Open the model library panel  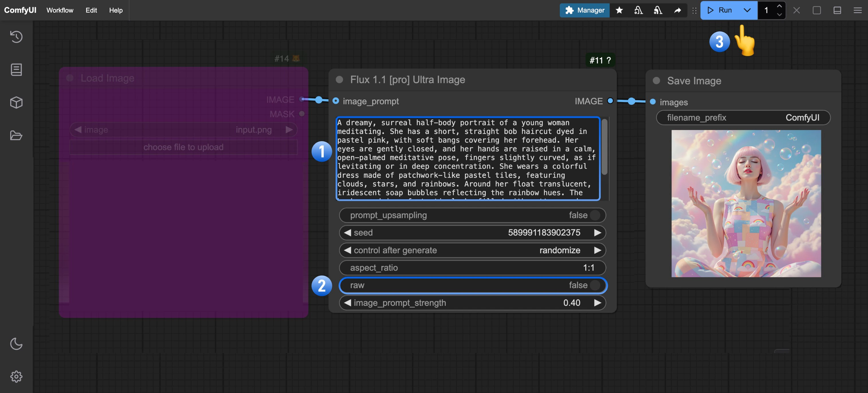pyautogui.click(x=16, y=102)
